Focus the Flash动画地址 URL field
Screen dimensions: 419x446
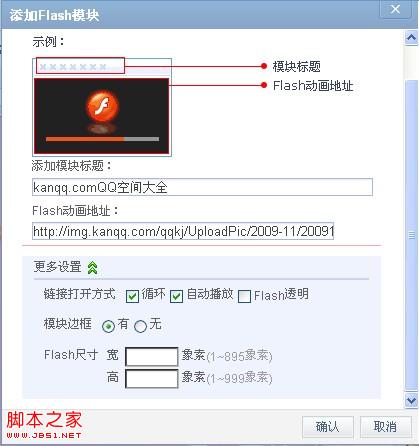click(183, 231)
